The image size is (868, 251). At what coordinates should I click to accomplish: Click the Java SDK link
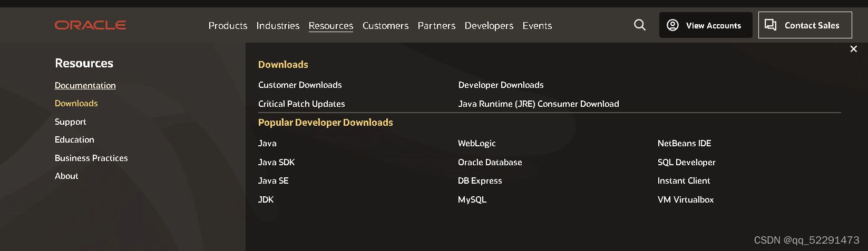click(277, 162)
